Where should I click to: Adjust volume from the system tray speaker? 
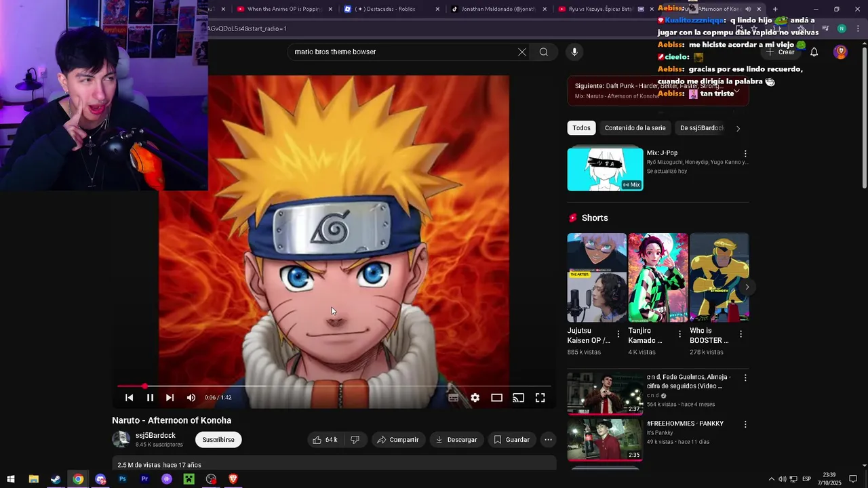tap(782, 479)
